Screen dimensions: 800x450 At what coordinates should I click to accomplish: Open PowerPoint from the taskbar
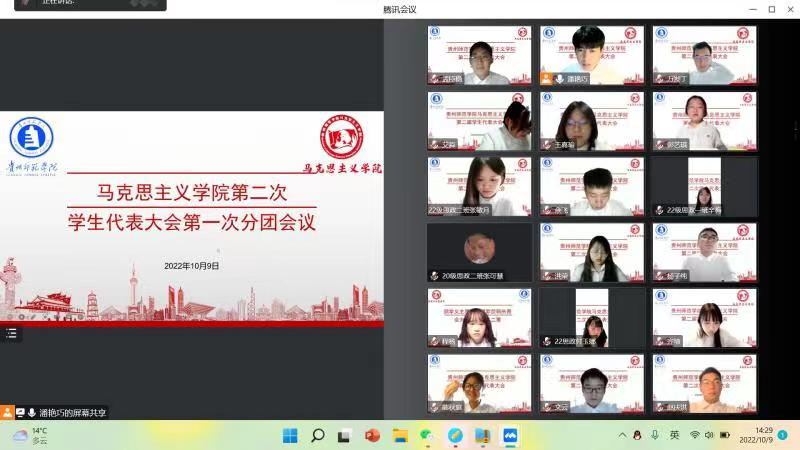coord(372,436)
